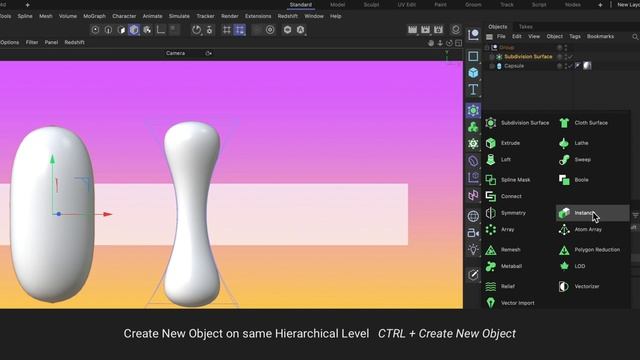Click the green Y-axis gizmo arrow

click(52, 160)
